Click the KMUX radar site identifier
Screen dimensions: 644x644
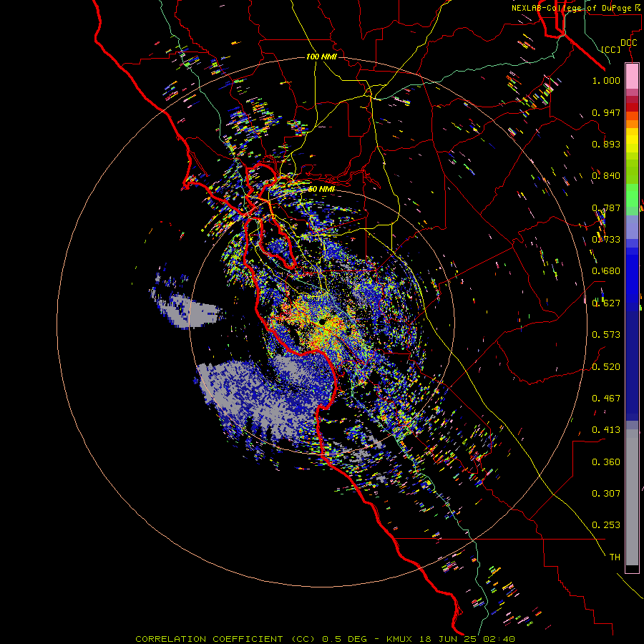click(399, 639)
